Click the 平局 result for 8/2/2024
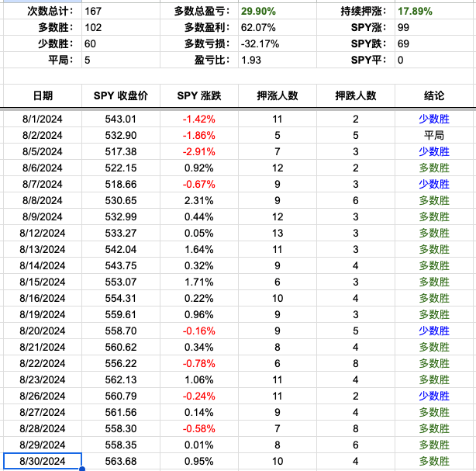The height and width of the screenshot is (471, 476). [x=434, y=135]
